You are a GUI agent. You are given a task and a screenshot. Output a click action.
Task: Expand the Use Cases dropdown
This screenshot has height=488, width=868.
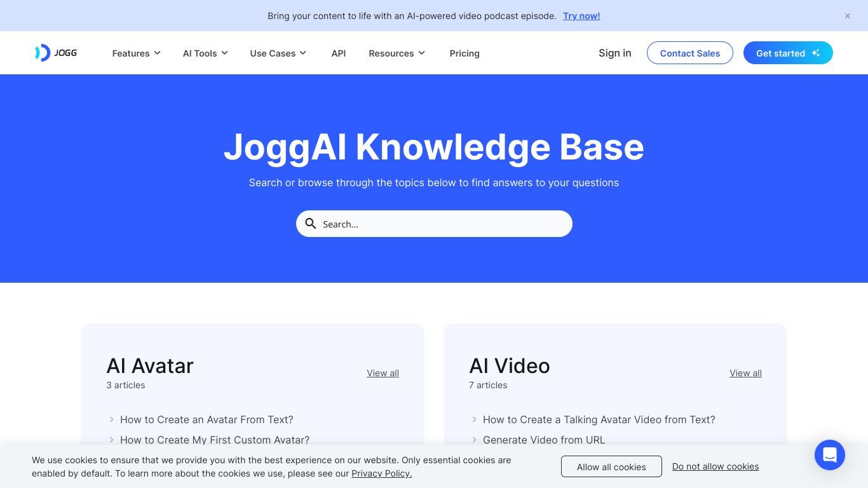[278, 53]
